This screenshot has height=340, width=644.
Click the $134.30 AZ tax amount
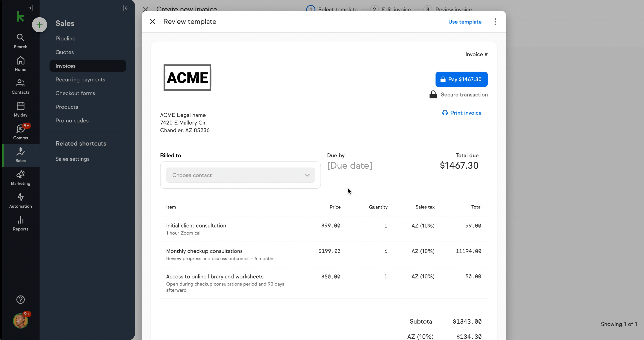pyautogui.click(x=469, y=337)
